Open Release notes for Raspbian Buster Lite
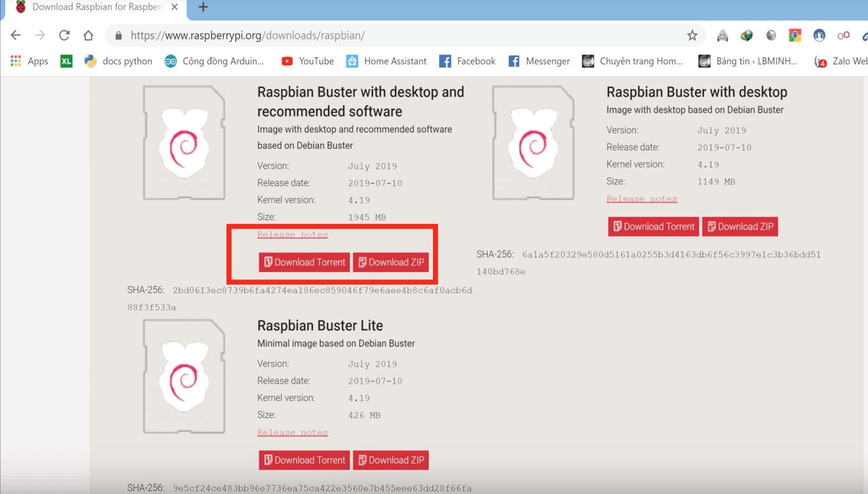Viewport: 868px width, 494px height. (292, 432)
